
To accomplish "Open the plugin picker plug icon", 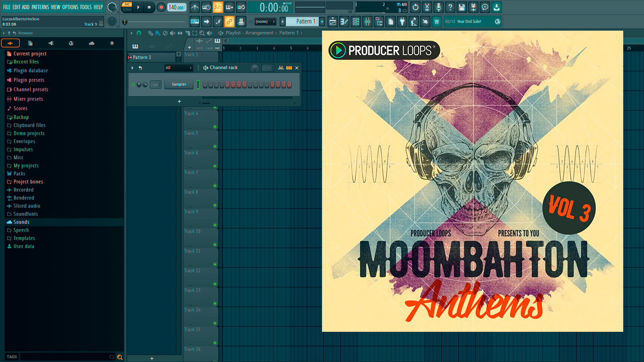I will [402, 21].
